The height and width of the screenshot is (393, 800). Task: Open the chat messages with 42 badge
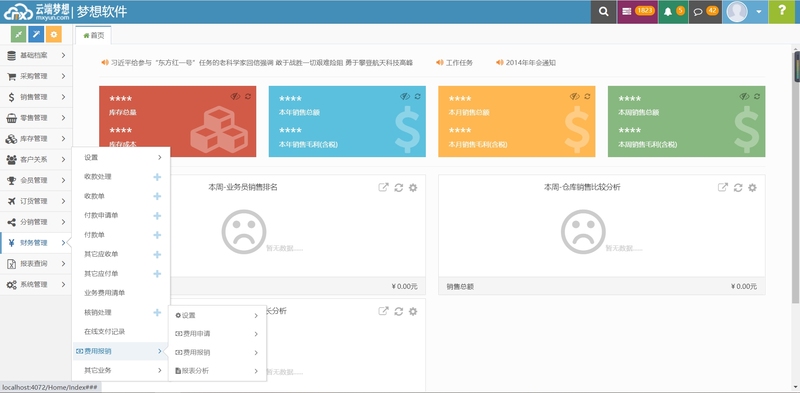coord(705,12)
